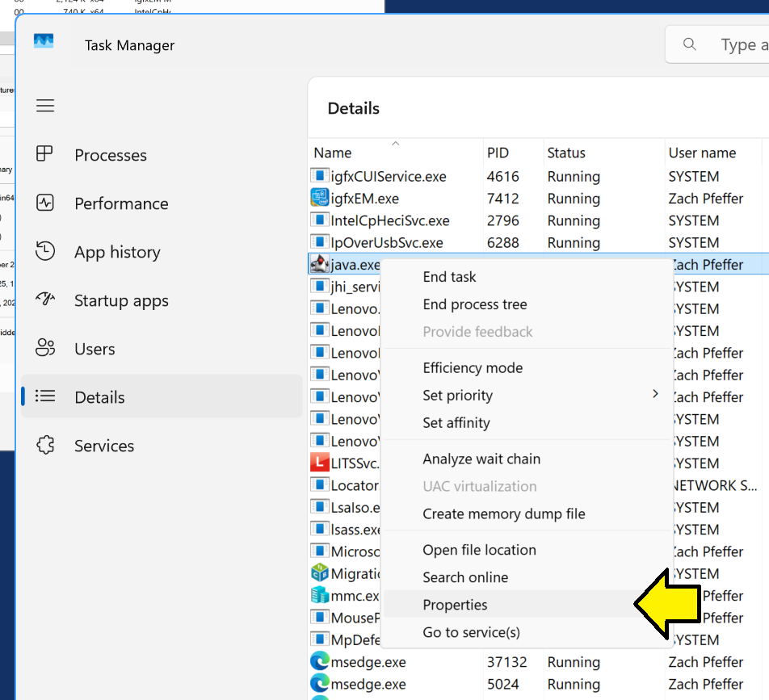This screenshot has height=700, width=769.
Task: Click the App history clock icon
Action: pos(45,252)
